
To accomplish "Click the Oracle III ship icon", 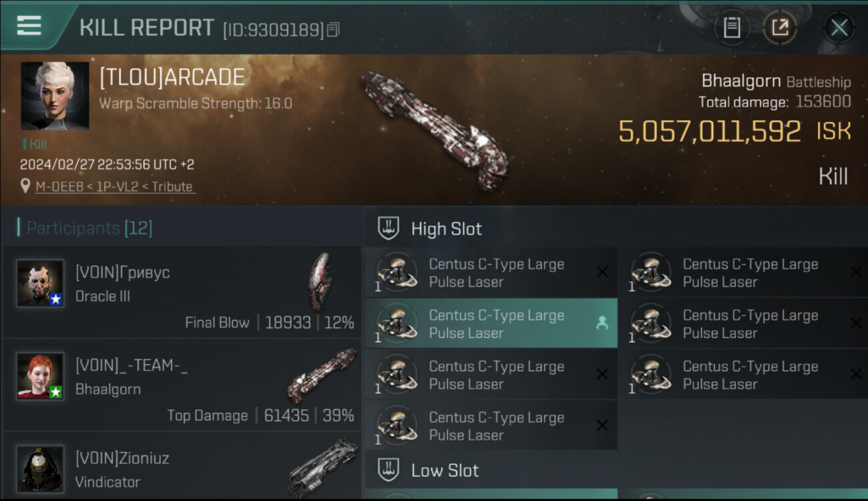I will tap(321, 281).
